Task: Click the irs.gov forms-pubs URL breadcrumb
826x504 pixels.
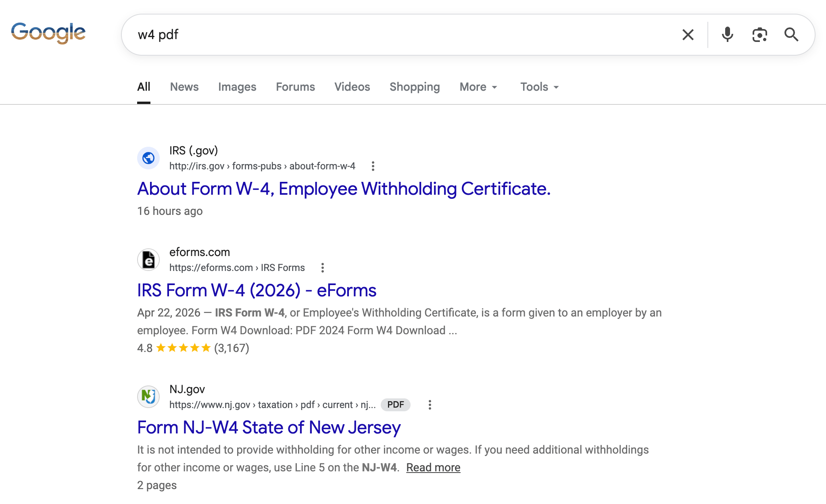Action: click(x=262, y=166)
